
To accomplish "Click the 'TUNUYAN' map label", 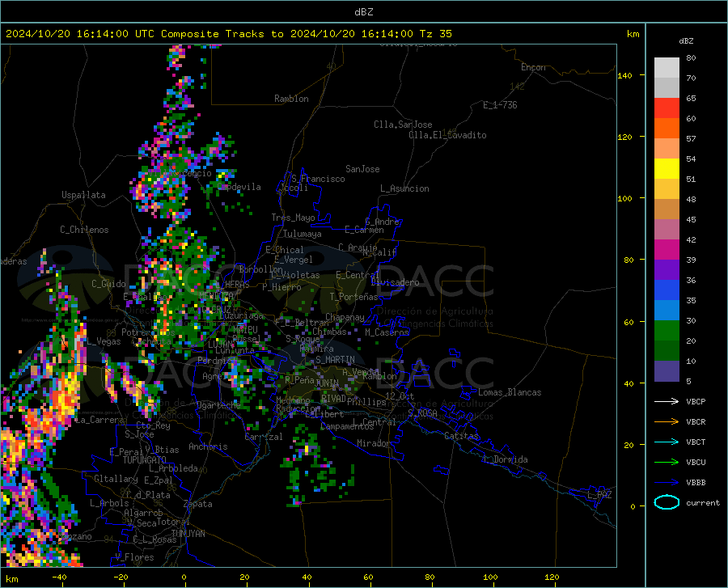I will (188, 534).
